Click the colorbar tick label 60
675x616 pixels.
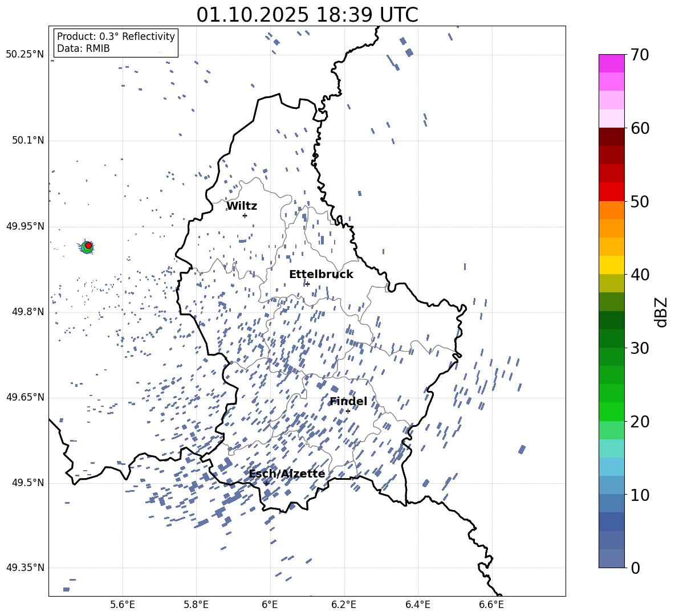pyautogui.click(x=640, y=128)
